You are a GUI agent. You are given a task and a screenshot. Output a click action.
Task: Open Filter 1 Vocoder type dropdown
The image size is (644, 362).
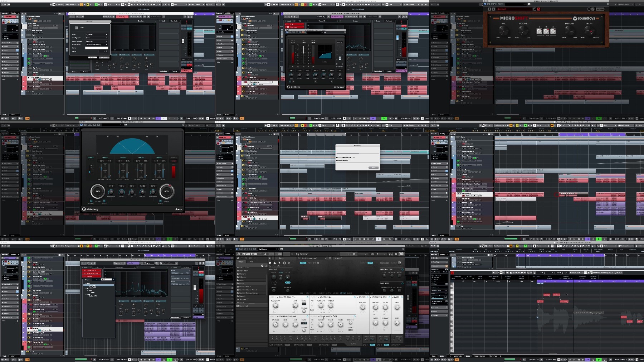(324, 297)
